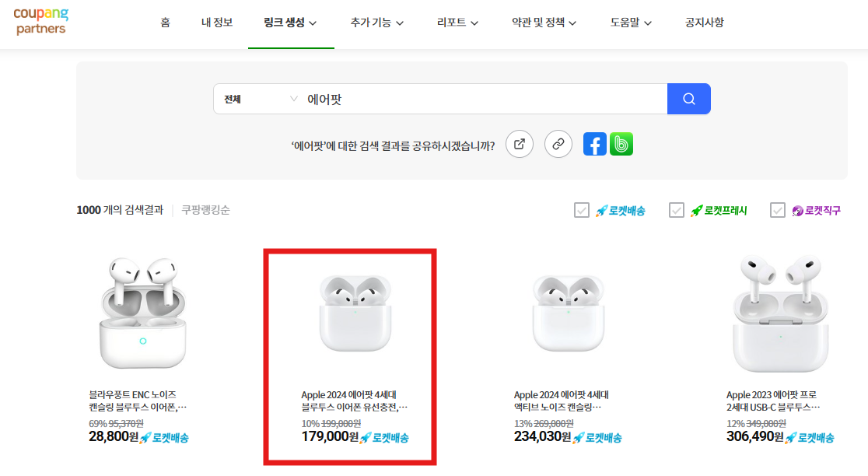Open 블라우풍트 ENC earphone product image

tap(143, 313)
